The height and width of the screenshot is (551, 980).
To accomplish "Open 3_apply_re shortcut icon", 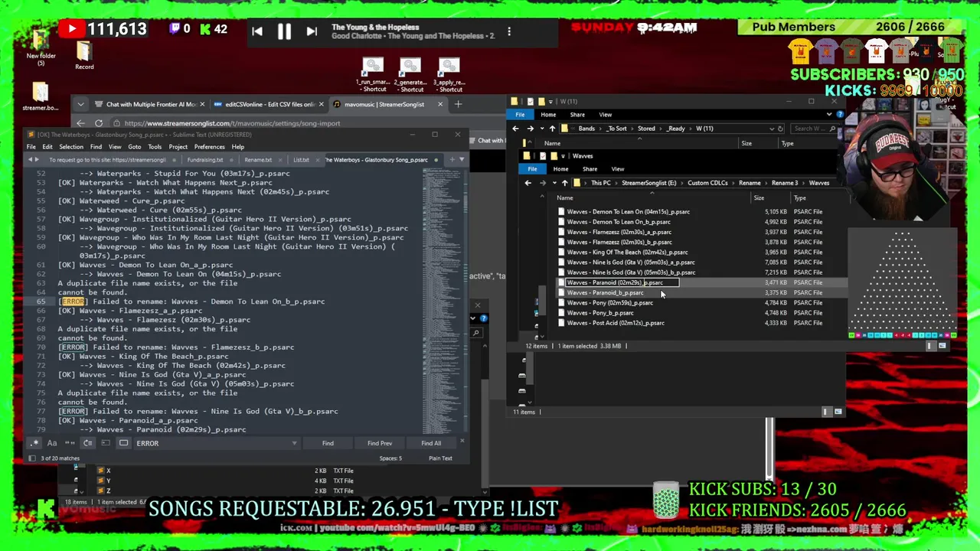I will click(x=449, y=75).
